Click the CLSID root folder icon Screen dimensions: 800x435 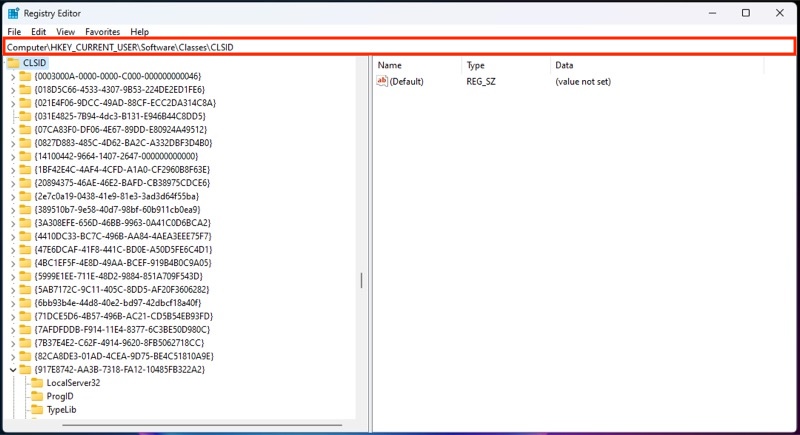[13, 63]
